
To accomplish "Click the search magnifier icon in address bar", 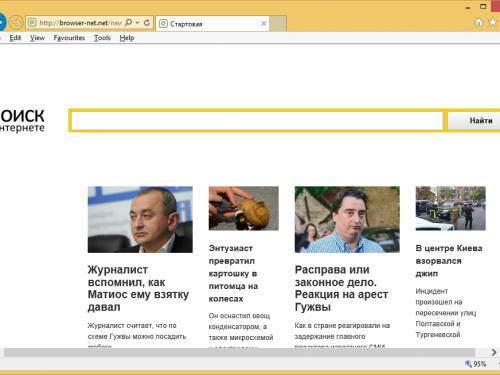I will tap(128, 23).
